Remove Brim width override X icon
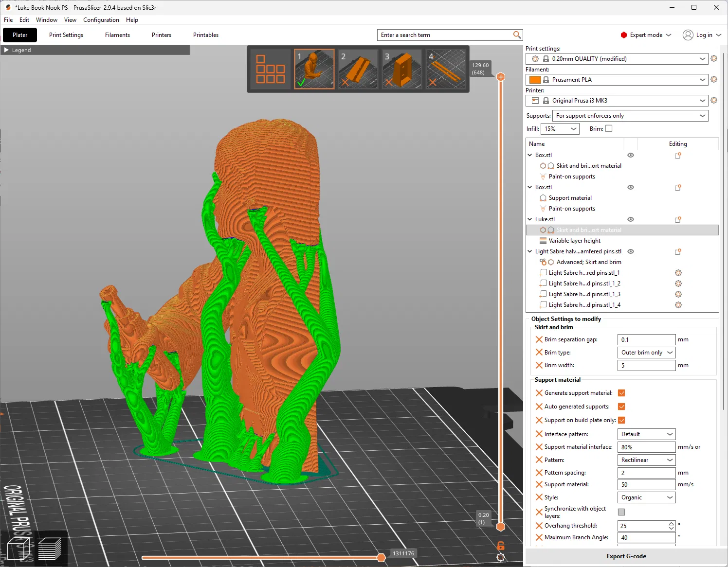The width and height of the screenshot is (728, 567). tap(539, 365)
